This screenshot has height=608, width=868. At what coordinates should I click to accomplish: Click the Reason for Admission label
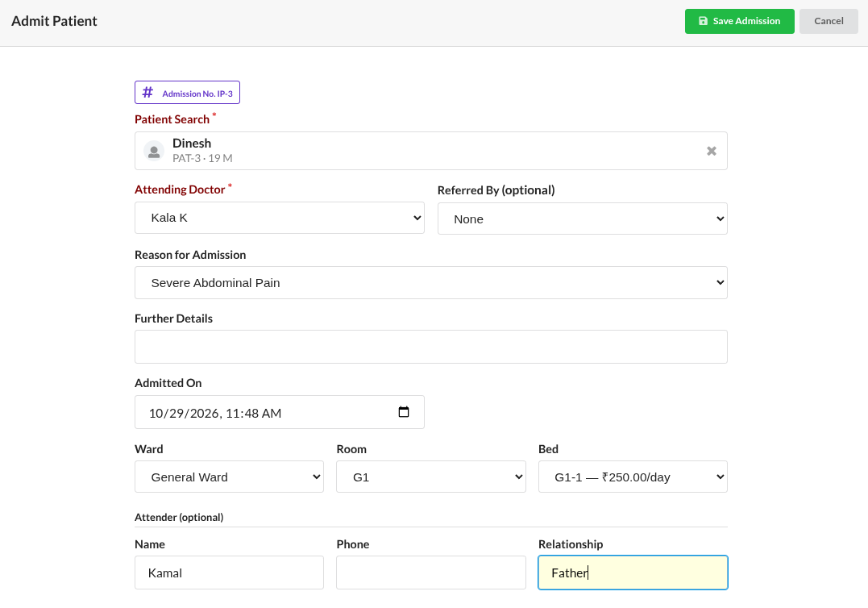[190, 255]
